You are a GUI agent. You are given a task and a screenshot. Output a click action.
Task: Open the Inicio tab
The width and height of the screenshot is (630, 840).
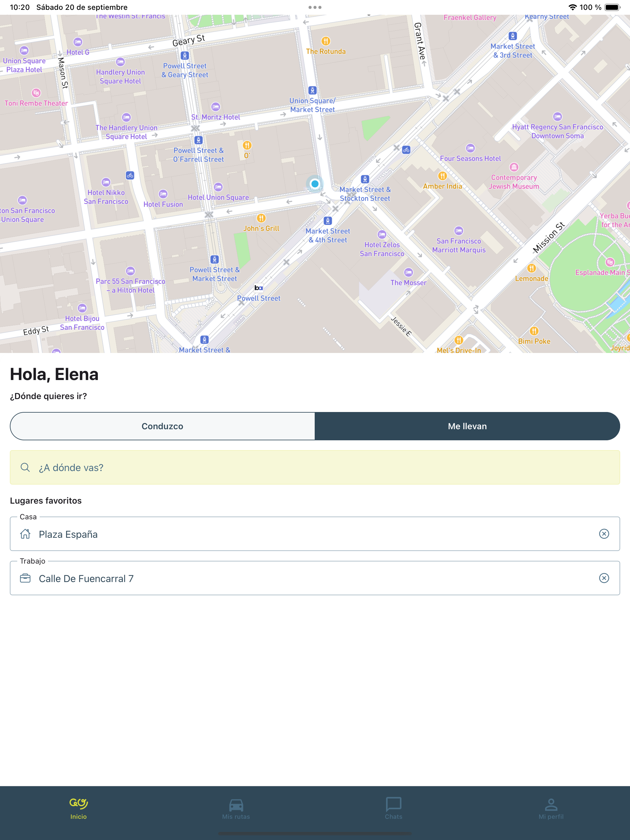tap(79, 809)
